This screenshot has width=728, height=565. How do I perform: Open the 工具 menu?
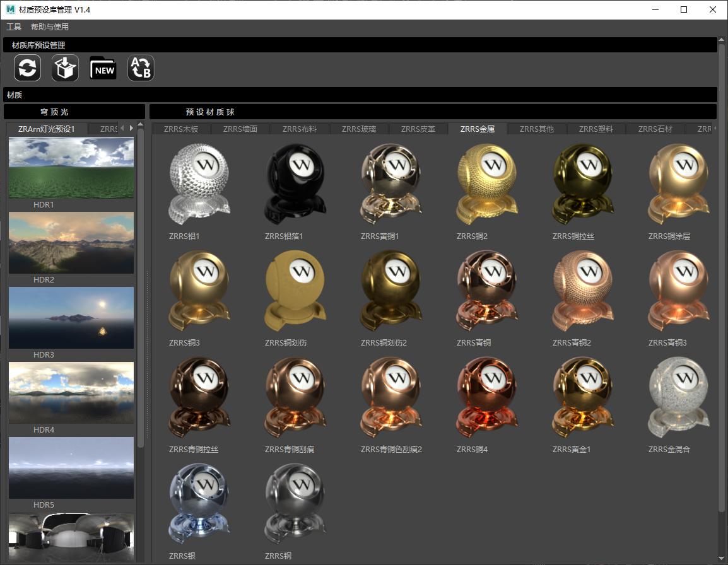[x=14, y=27]
